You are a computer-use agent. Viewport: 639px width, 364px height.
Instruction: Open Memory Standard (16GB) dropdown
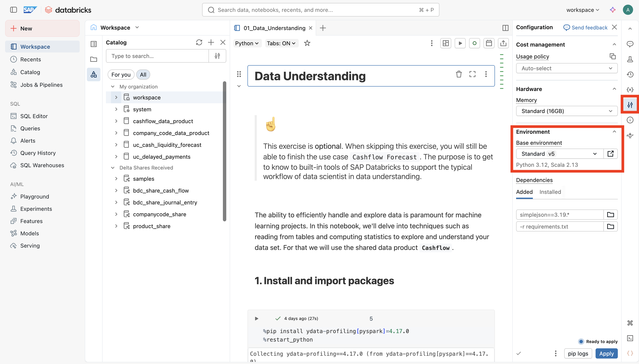pyautogui.click(x=567, y=111)
